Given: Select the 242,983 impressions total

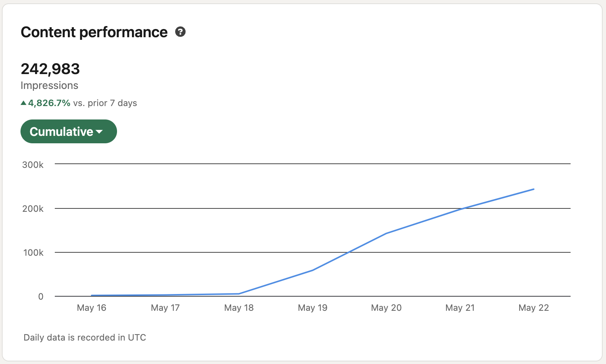Looking at the screenshot, I should (50, 69).
